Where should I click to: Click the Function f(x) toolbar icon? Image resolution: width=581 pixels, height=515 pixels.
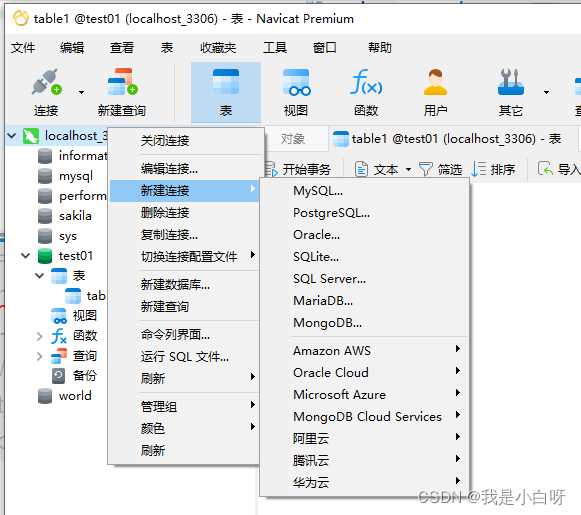pyautogui.click(x=366, y=82)
